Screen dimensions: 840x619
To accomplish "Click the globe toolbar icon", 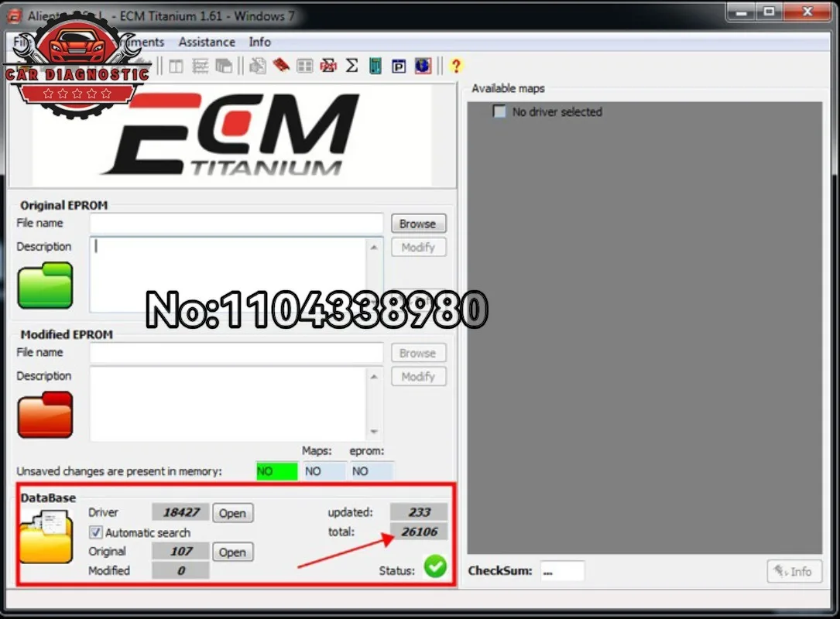I will pyautogui.click(x=423, y=66).
